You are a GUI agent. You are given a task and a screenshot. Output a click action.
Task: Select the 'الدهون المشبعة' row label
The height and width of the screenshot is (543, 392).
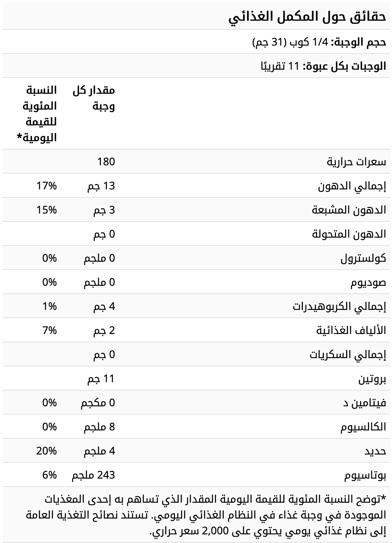(349, 210)
